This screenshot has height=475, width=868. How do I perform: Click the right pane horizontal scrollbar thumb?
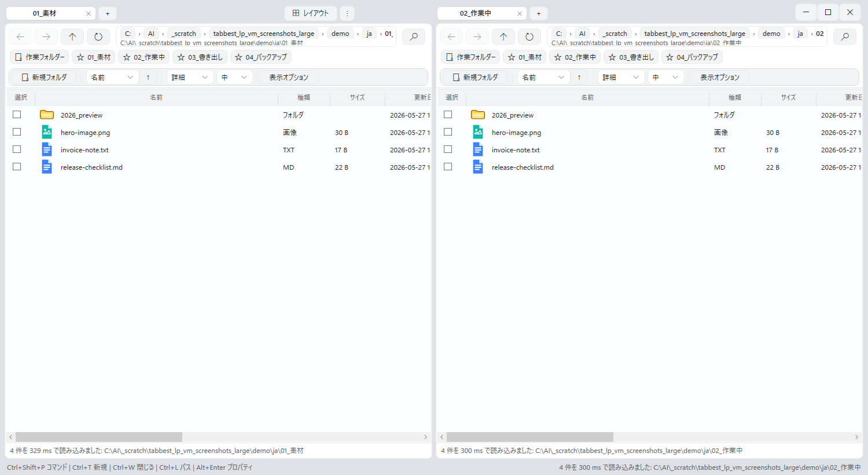[530, 437]
